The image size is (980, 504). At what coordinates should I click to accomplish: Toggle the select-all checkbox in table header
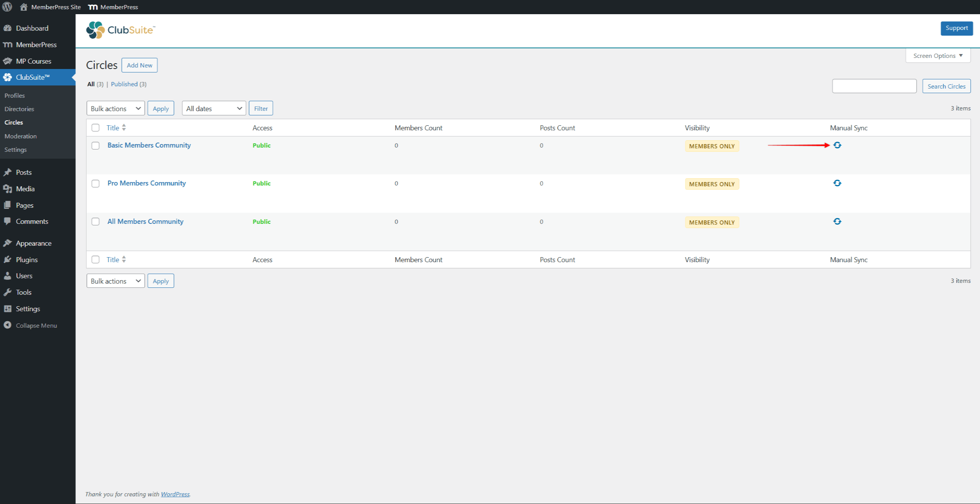tap(95, 128)
